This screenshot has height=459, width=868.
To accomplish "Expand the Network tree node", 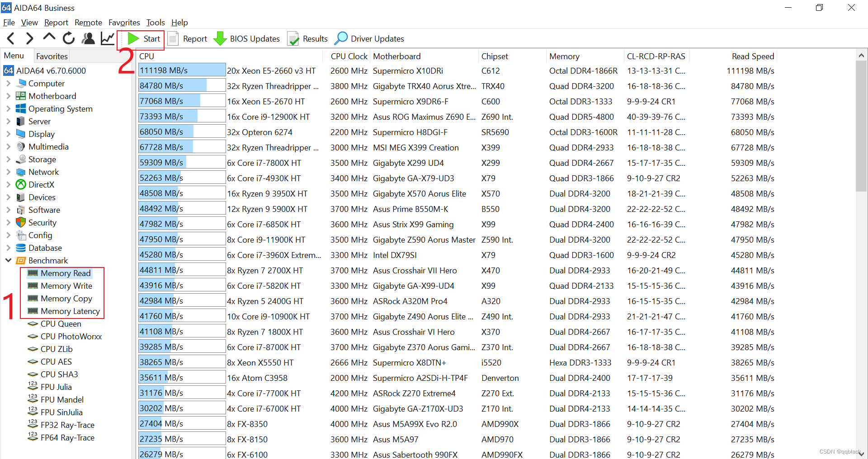I will 8,172.
